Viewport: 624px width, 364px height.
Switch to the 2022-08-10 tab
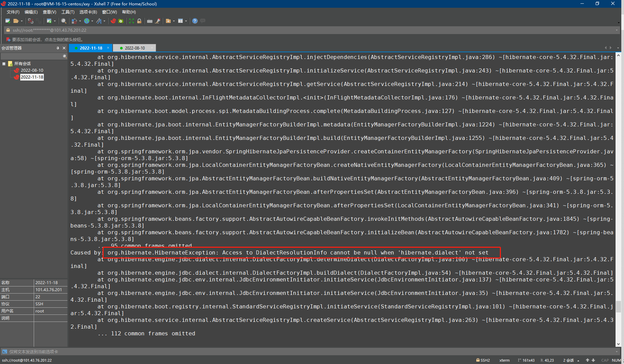(x=135, y=48)
